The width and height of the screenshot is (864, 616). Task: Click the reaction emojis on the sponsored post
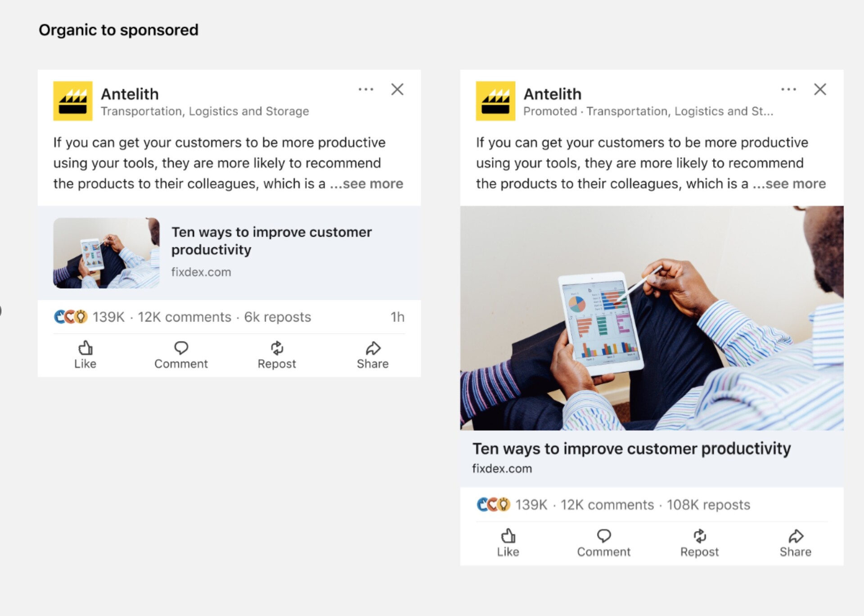493,504
